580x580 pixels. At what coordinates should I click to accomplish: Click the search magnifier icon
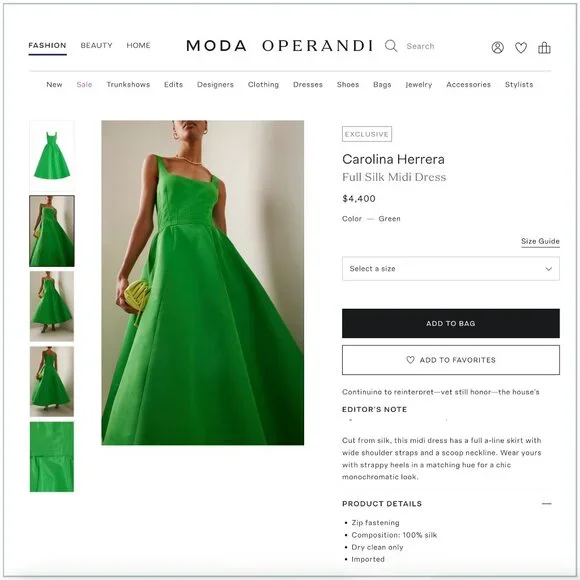tap(391, 46)
